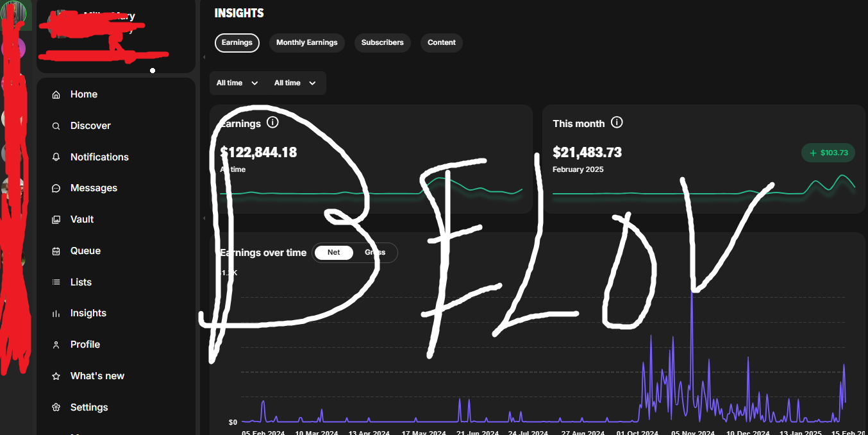This screenshot has width=868, height=435.
Task: Open the What's new sidebar link
Action: (97, 376)
